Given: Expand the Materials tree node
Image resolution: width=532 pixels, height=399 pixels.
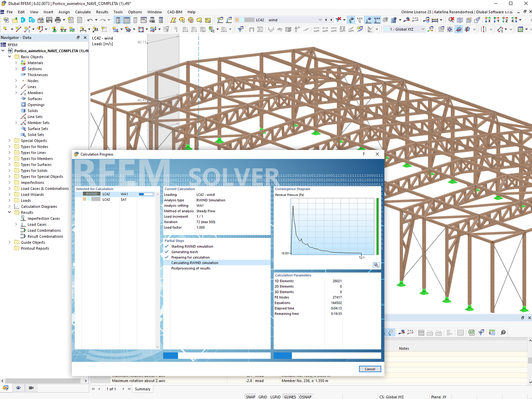Looking at the screenshot, I should (x=16, y=63).
